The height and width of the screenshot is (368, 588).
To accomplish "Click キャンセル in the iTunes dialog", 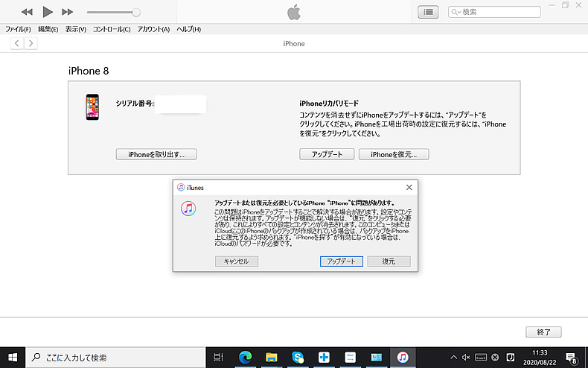I will pyautogui.click(x=237, y=261).
